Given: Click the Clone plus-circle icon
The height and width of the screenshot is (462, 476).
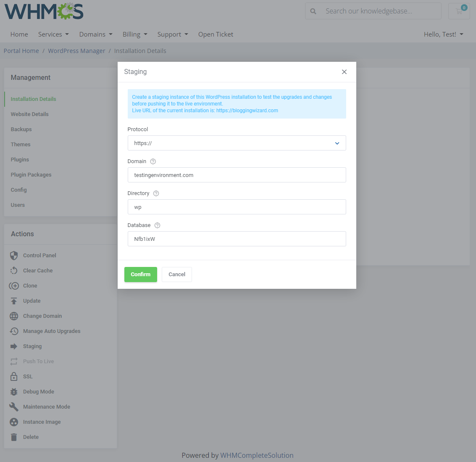Looking at the screenshot, I should [14, 286].
